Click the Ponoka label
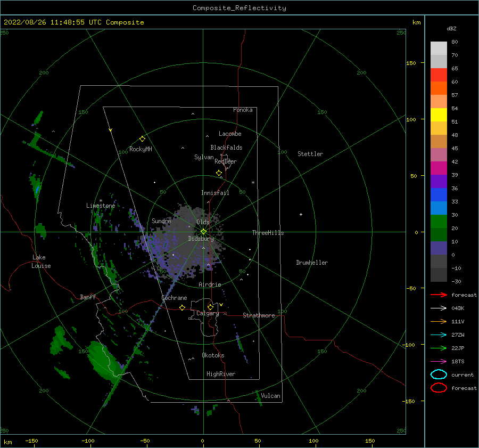The width and height of the screenshot is (479, 448). point(243,110)
